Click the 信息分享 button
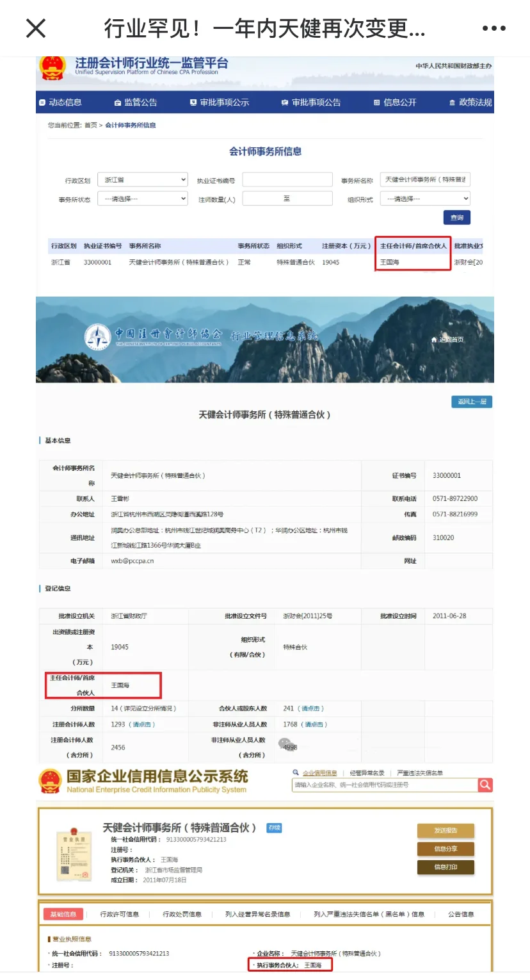This screenshot has height=980, width=530. click(446, 849)
